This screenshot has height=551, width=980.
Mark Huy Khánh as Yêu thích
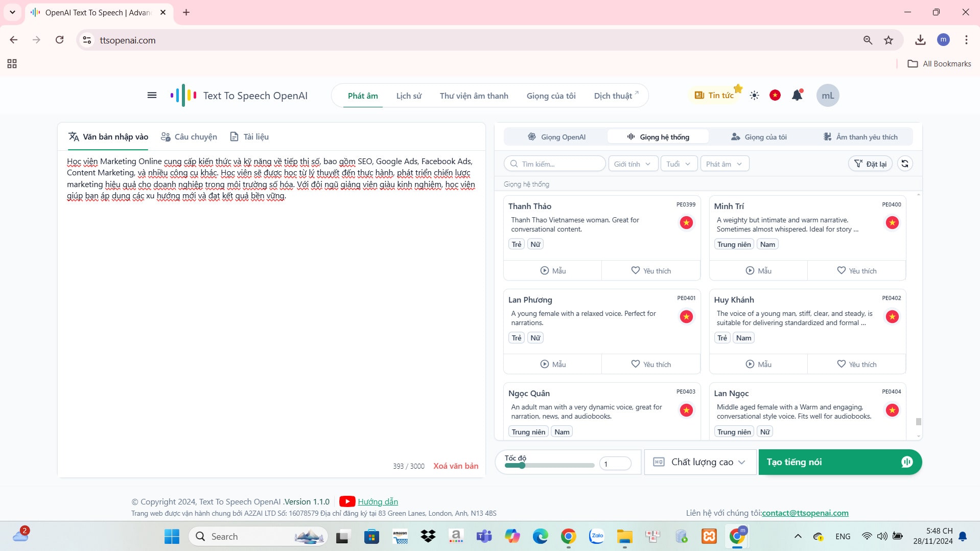pyautogui.click(x=856, y=364)
